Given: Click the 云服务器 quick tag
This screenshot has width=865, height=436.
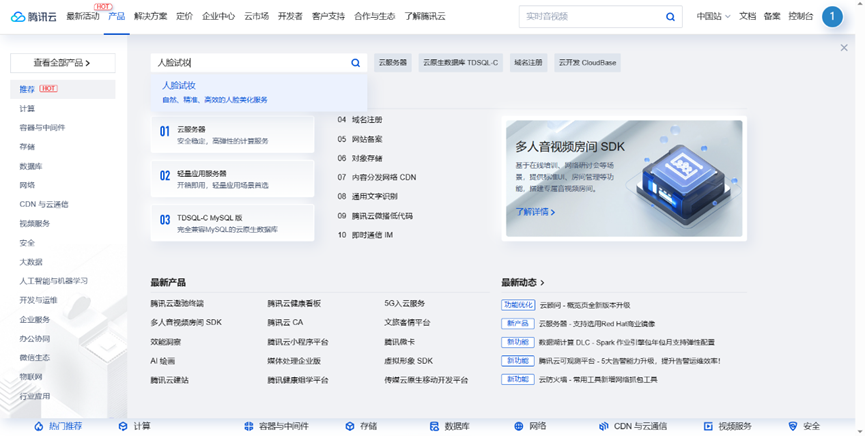Looking at the screenshot, I should tap(393, 63).
